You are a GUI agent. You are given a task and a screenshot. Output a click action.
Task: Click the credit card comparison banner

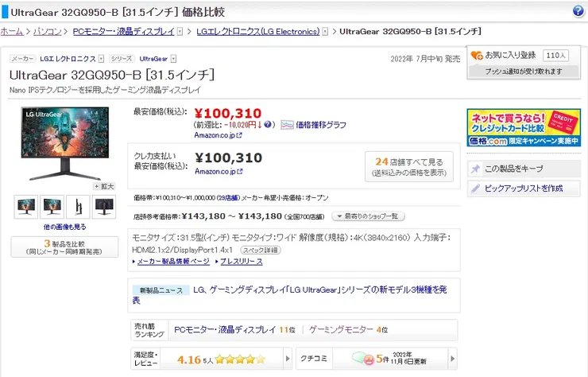coord(524,128)
